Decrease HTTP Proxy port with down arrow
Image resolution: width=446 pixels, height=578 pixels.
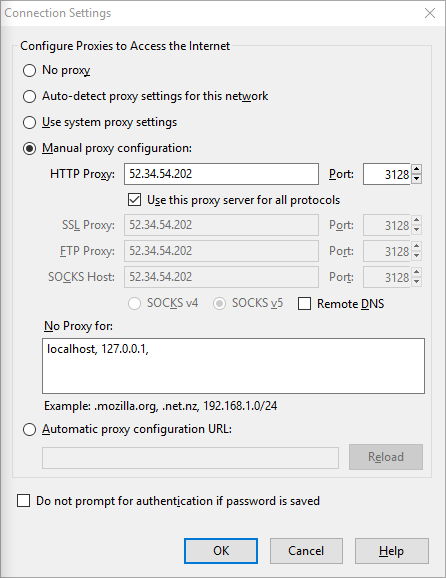pyautogui.click(x=417, y=179)
